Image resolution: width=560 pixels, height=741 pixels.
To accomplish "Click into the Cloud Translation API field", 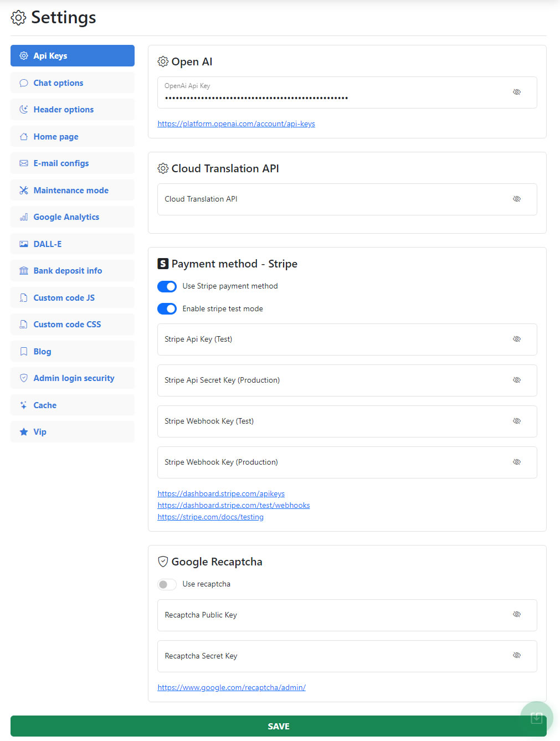I will [x=332, y=199].
